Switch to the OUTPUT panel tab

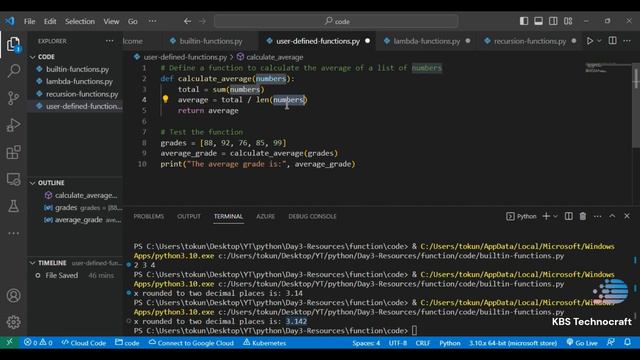click(x=189, y=216)
